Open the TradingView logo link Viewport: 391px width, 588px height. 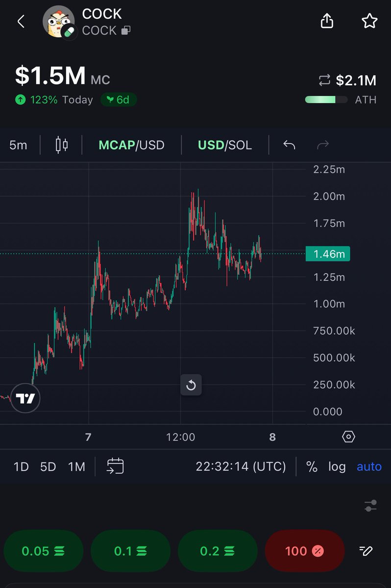(x=25, y=399)
